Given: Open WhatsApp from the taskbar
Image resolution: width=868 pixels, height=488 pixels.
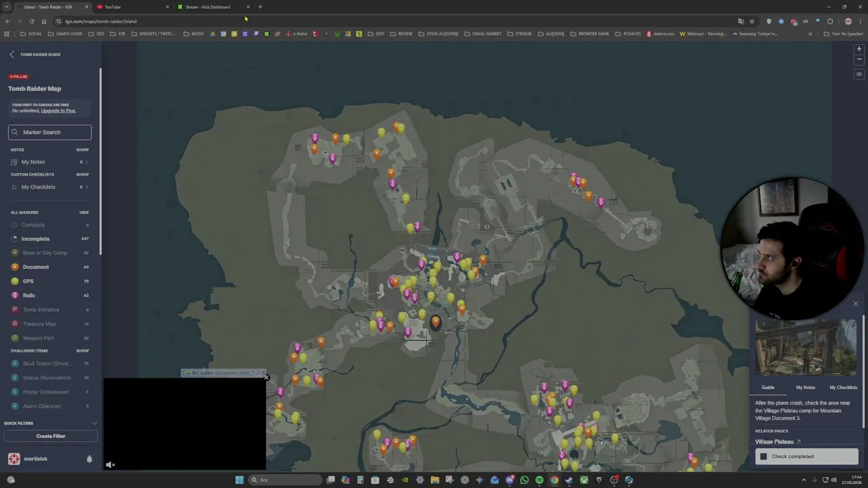Looking at the screenshot, I should click(524, 480).
